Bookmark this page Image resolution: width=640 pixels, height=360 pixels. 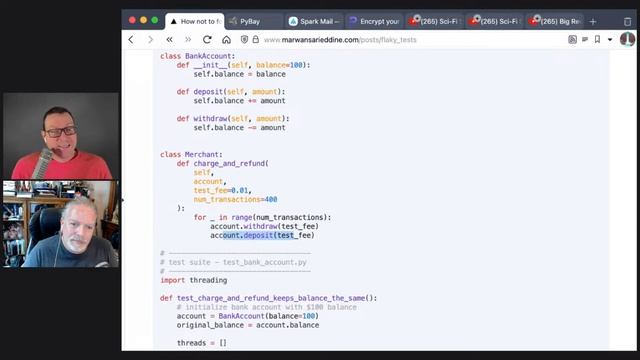coord(597,40)
